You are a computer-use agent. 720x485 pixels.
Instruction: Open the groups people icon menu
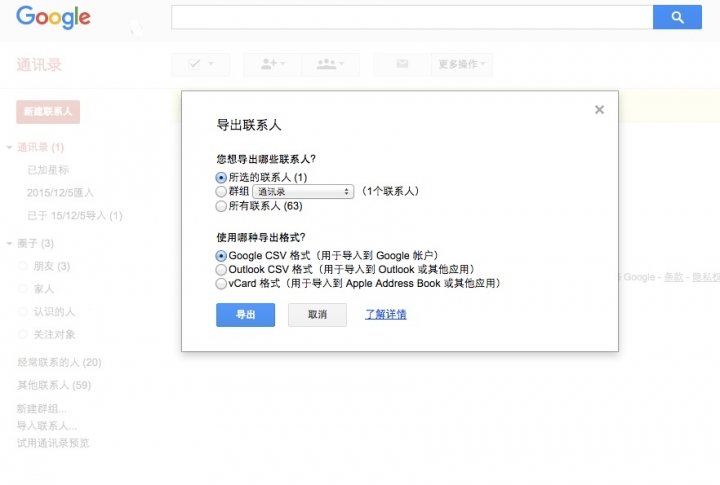pos(331,64)
